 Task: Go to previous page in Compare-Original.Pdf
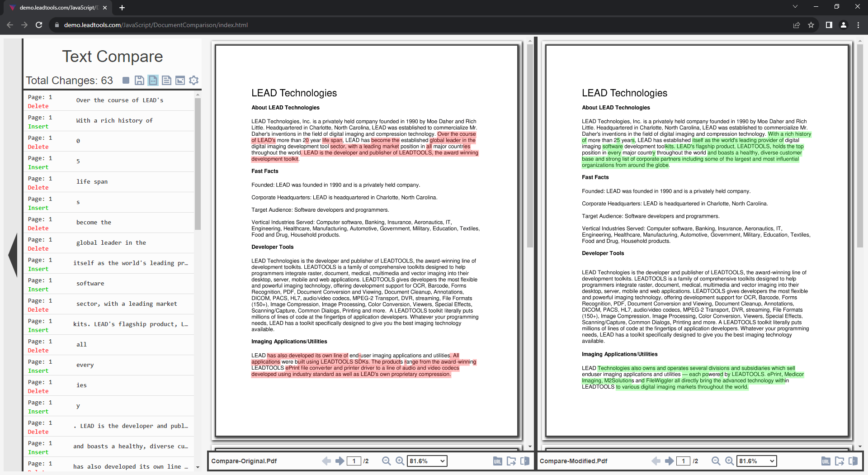326,461
